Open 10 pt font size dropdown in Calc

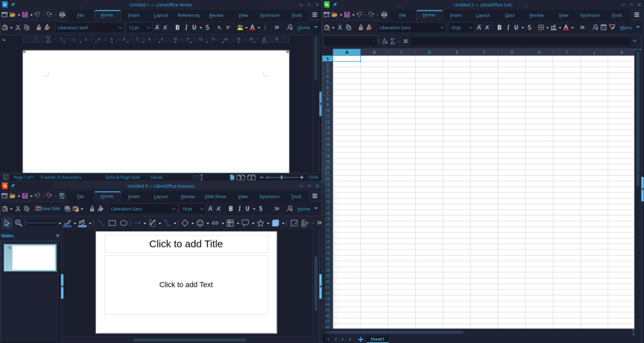[470, 28]
